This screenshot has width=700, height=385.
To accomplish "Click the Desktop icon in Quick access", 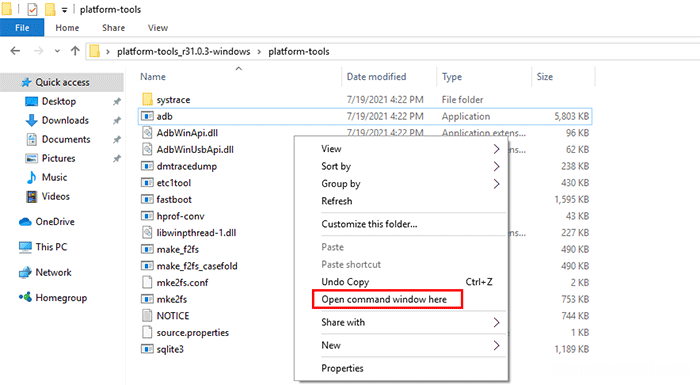I will pos(32,101).
